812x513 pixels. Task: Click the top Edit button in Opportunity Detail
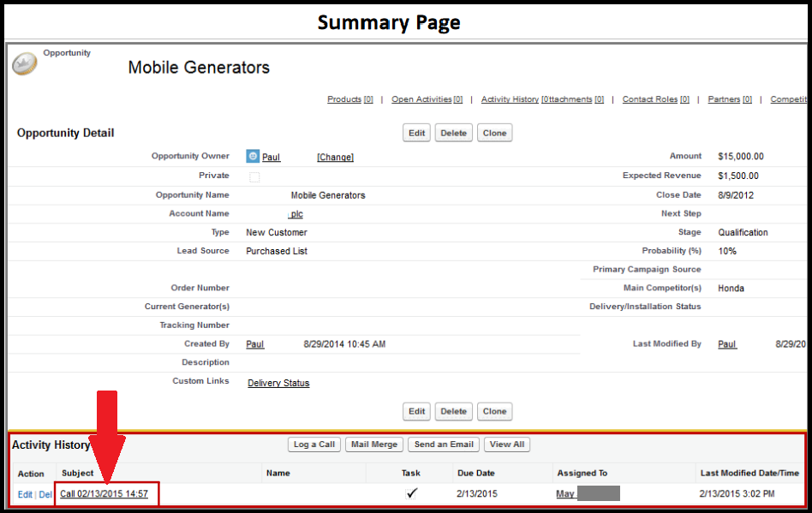[x=416, y=133]
